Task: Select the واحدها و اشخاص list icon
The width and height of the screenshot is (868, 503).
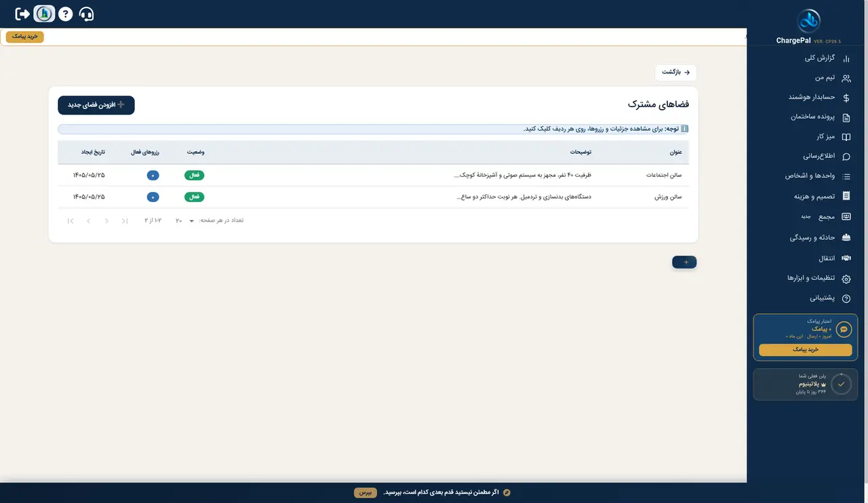Action: pos(846,176)
